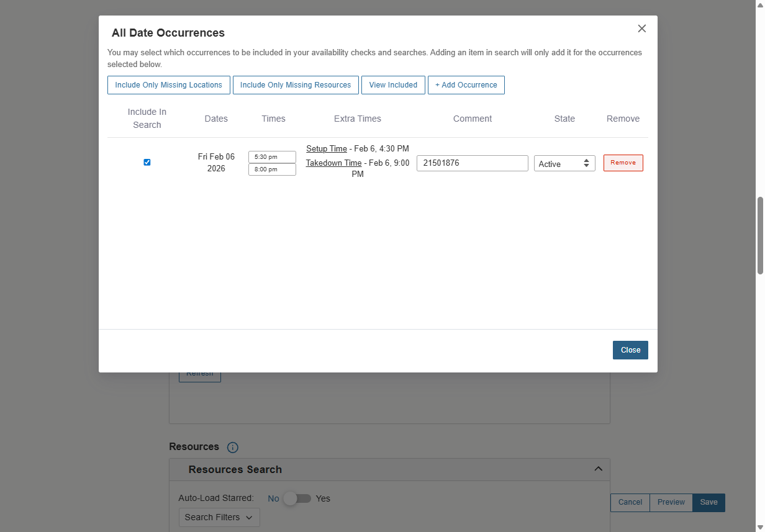Image resolution: width=765 pixels, height=532 pixels.
Task: Open the State dropdown showing Active
Action: point(564,163)
